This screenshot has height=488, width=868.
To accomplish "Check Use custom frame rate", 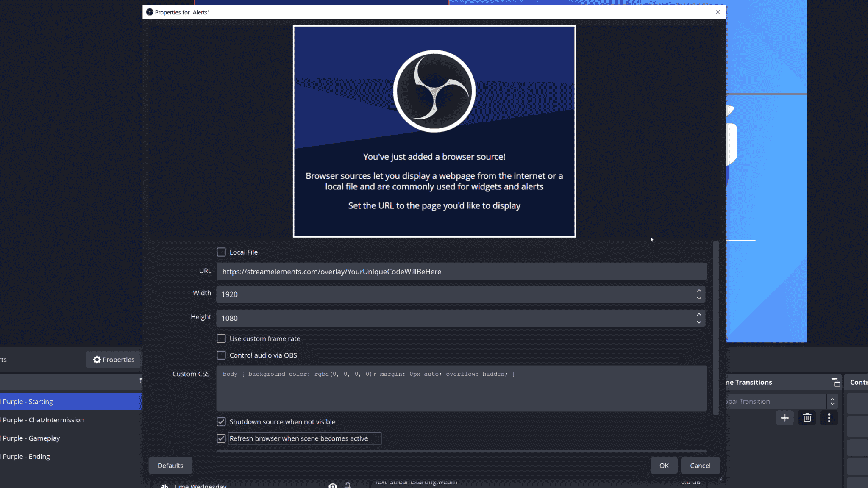I will click(x=221, y=338).
